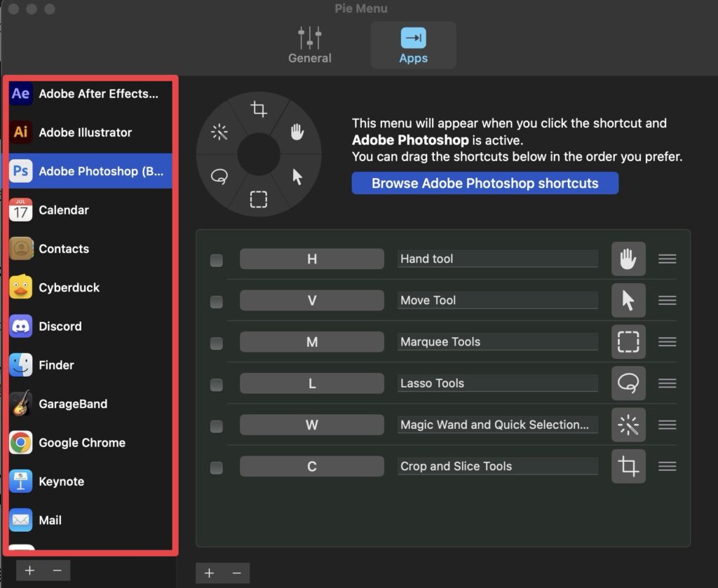The width and height of the screenshot is (718, 588).
Task: Pick Cyberduck in the sidebar
Action: click(90, 287)
